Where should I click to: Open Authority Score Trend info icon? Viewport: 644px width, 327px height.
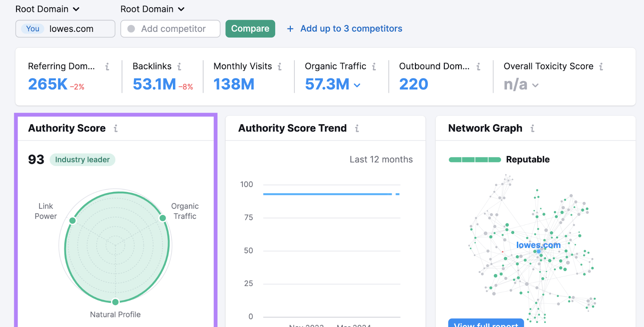[x=357, y=128]
